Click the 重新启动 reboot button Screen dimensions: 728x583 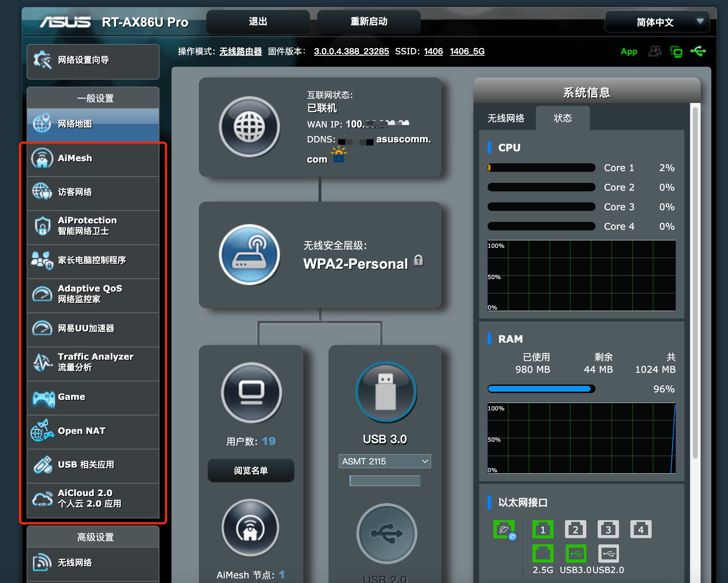tap(369, 22)
